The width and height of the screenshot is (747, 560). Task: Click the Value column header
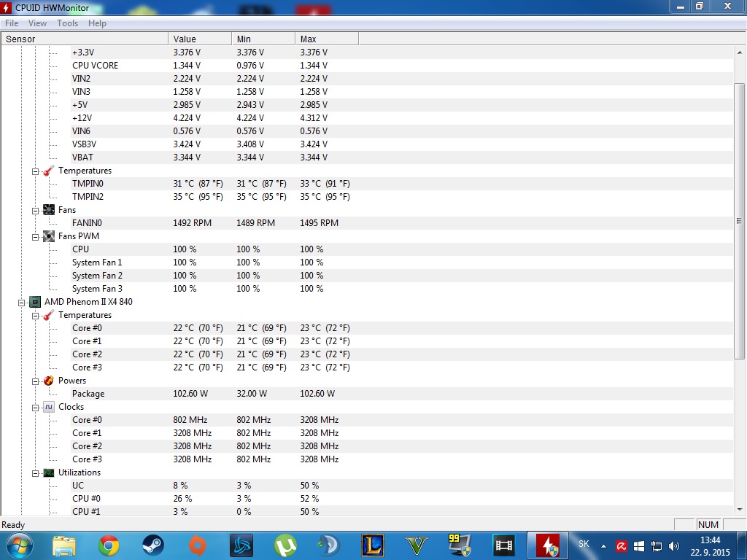click(200, 39)
